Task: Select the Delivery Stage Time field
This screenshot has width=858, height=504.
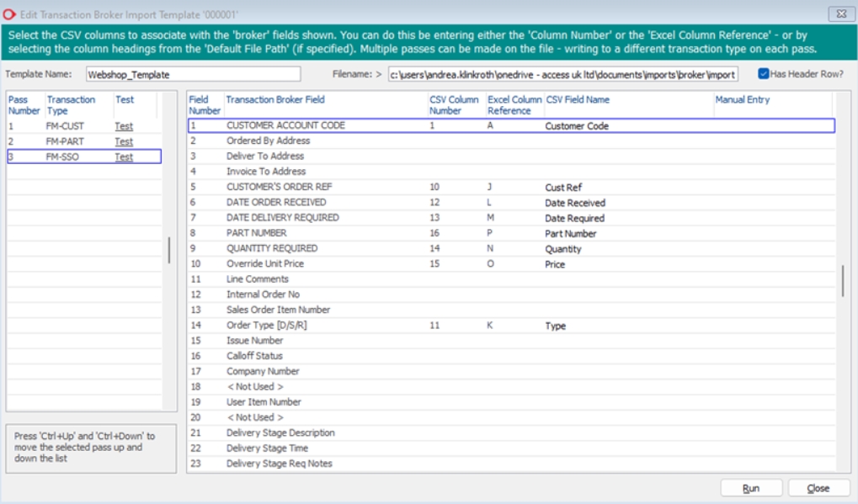Action: pyautogui.click(x=512, y=448)
